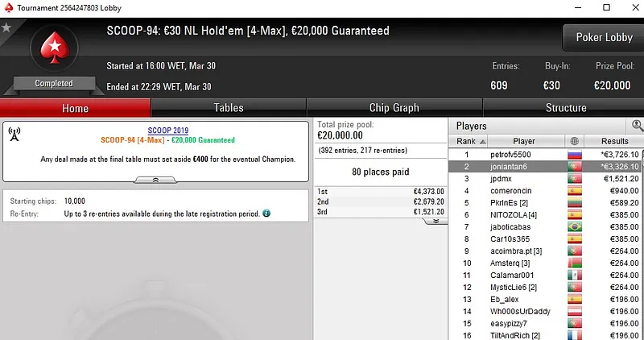644x340 pixels.
Task: Click the globe country column header
Action: pyautogui.click(x=574, y=141)
